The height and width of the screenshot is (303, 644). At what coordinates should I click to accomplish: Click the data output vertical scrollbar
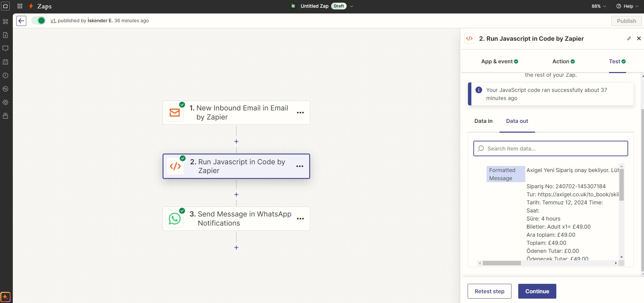coord(621,184)
